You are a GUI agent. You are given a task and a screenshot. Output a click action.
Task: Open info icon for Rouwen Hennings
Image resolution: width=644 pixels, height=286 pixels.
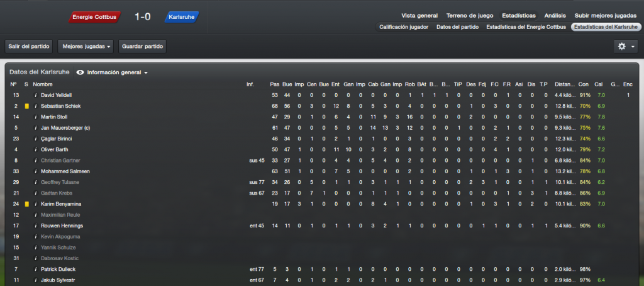pos(36,226)
